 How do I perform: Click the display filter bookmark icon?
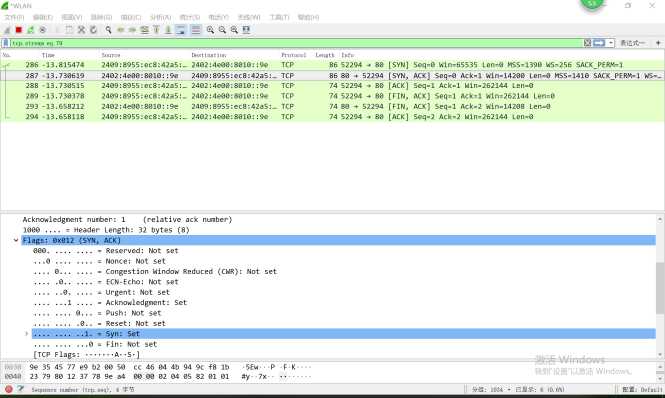tap(6, 43)
